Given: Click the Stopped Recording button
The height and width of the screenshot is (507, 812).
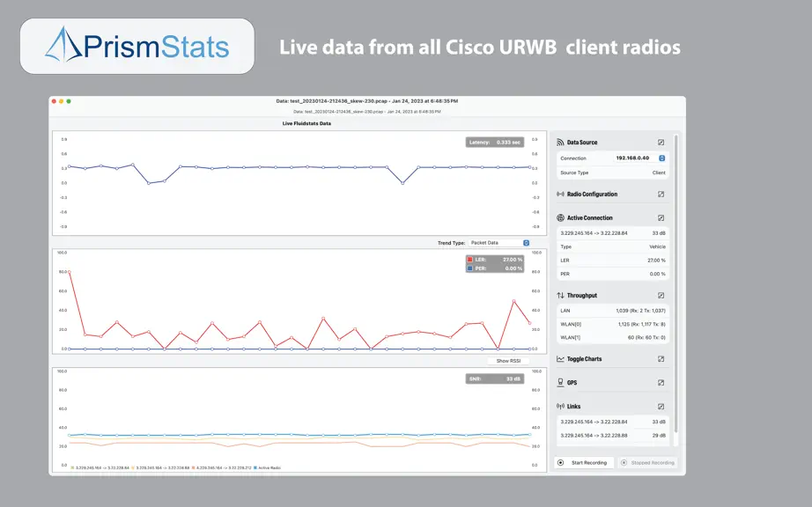Looking at the screenshot, I should 647,462.
